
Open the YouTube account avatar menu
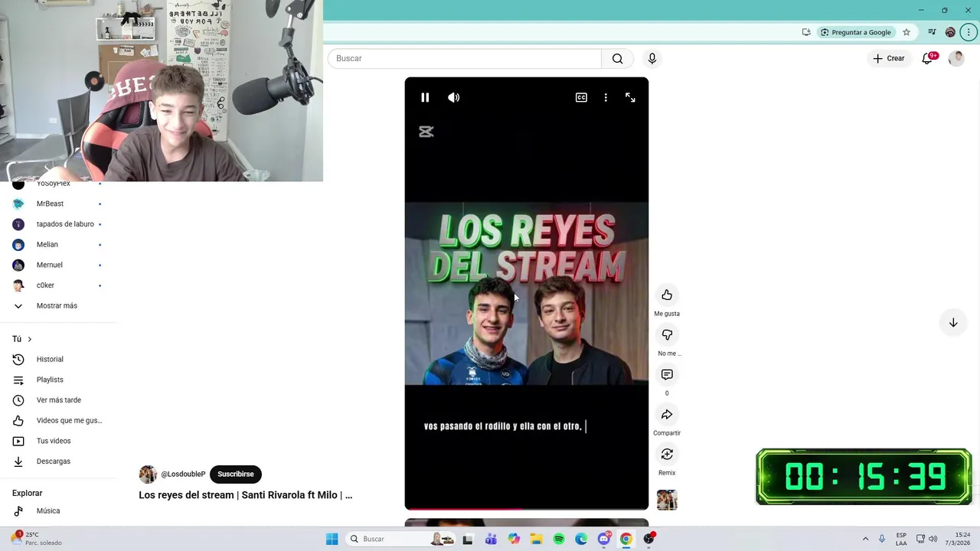point(956,58)
